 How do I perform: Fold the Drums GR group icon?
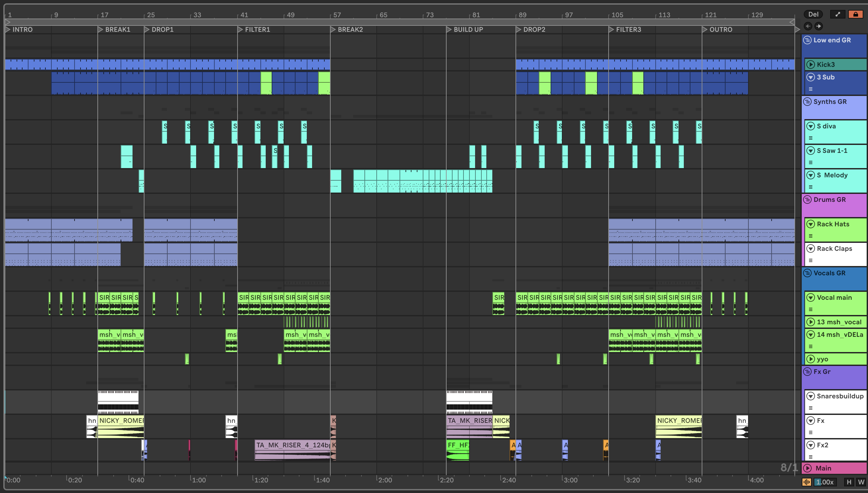(807, 200)
